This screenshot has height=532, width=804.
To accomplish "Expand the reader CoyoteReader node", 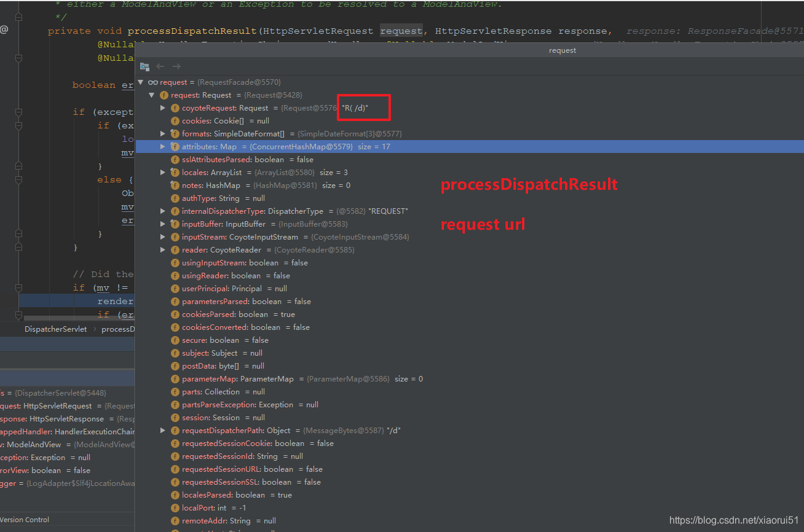I will (163, 250).
